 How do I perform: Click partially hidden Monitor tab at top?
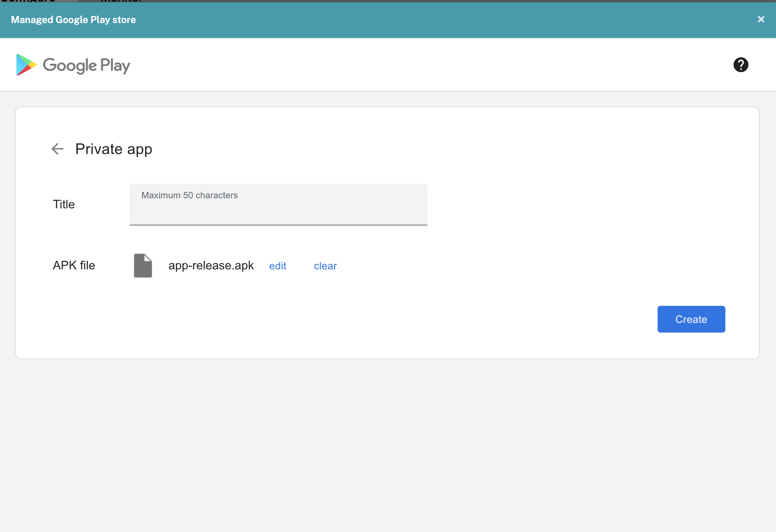tap(121, 1)
